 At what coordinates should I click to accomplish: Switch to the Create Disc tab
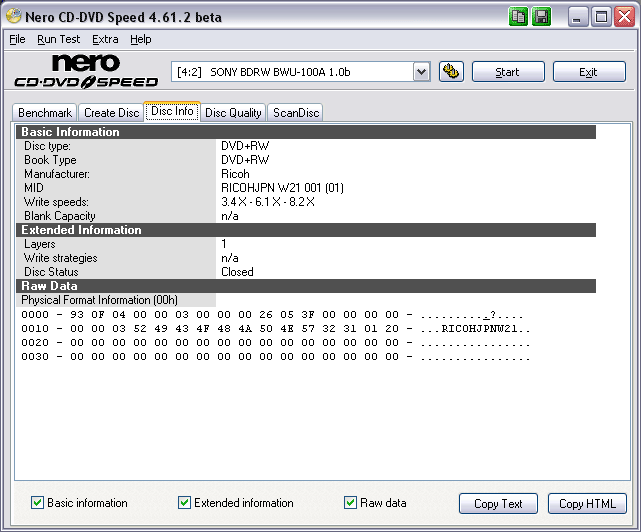[x=111, y=112]
